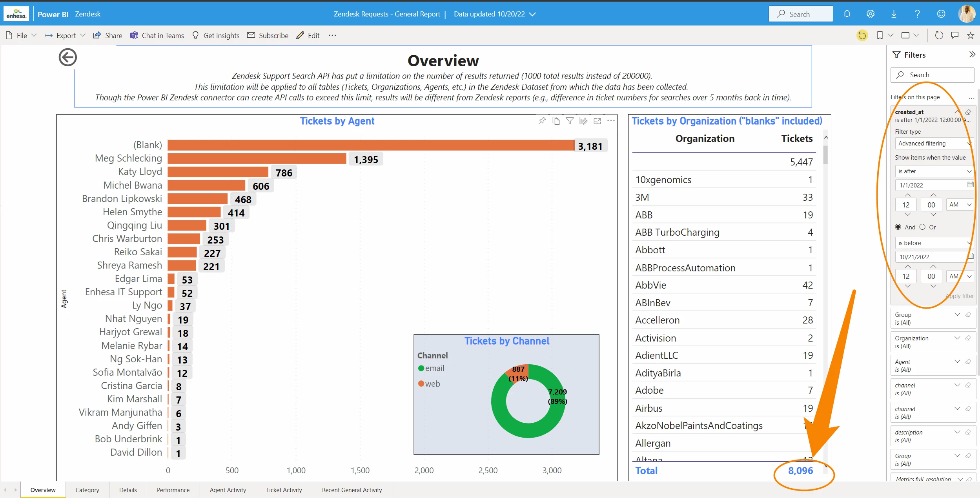Viewport: 980px width, 498px height.
Task: Click the orange web legend swatch
Action: 421,384
